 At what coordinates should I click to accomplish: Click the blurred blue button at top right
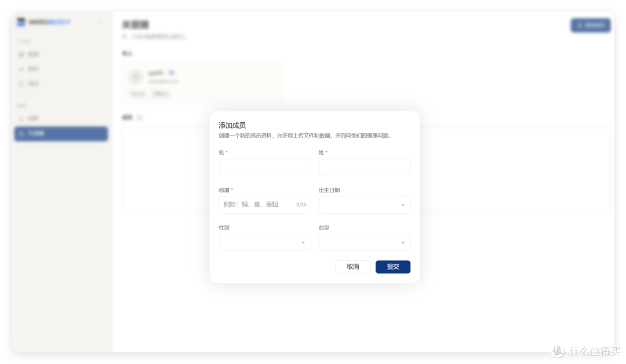click(591, 25)
